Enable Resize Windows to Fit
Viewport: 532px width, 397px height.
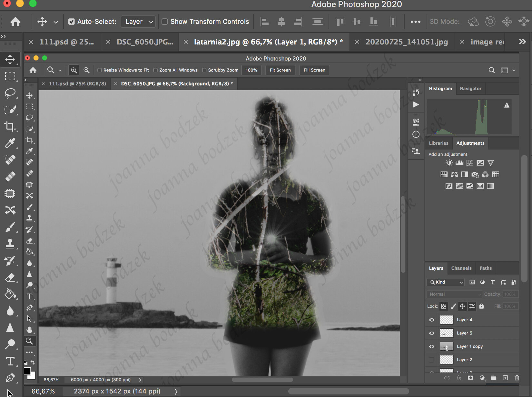click(x=100, y=70)
